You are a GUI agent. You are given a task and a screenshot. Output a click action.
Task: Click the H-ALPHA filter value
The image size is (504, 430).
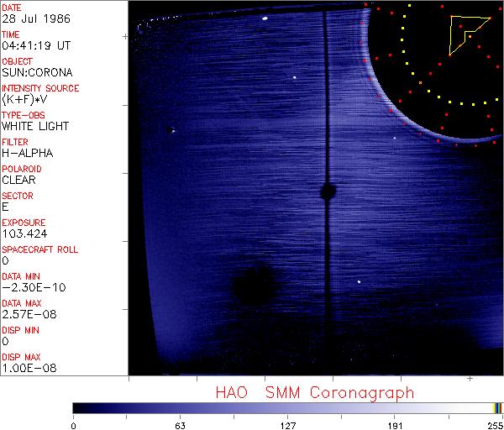pos(27,153)
